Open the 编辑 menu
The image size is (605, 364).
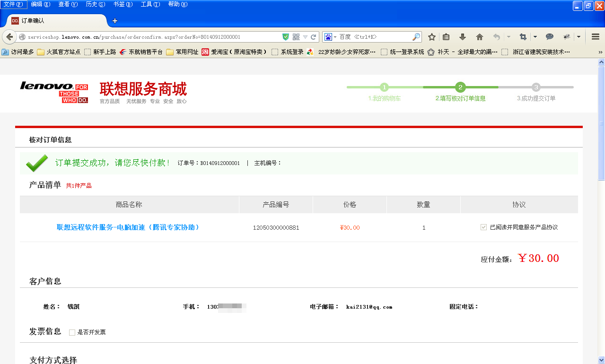pos(41,4)
